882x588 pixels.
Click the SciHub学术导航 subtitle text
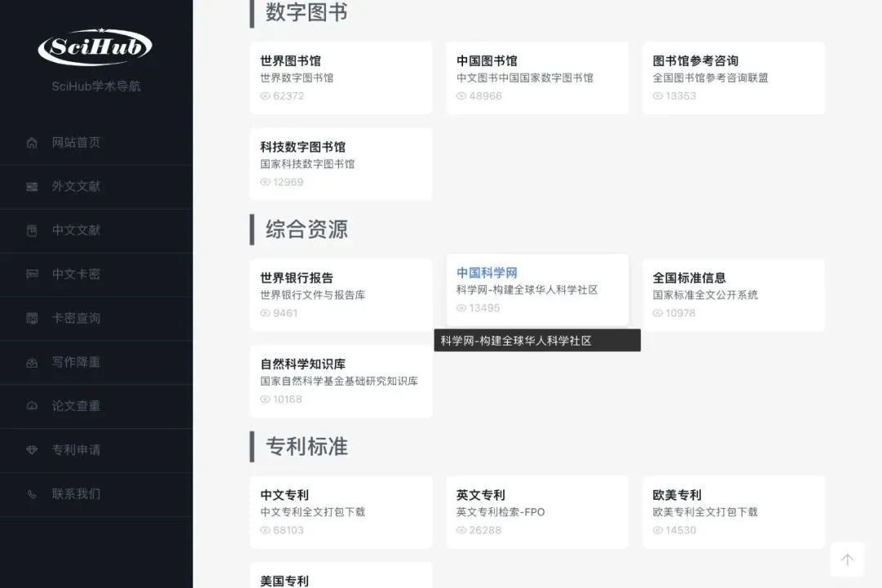96,86
